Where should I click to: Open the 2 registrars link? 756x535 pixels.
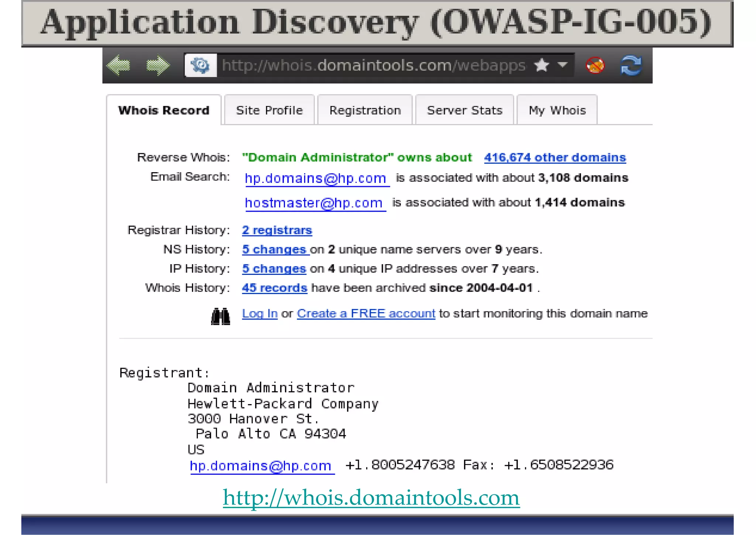click(x=277, y=230)
